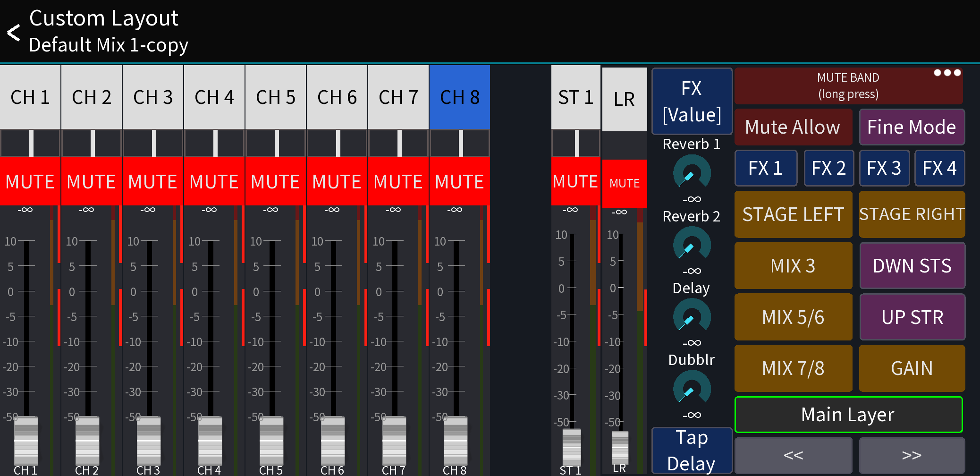
Task: Turn the Reverb 2 knob
Action: pyautogui.click(x=691, y=245)
